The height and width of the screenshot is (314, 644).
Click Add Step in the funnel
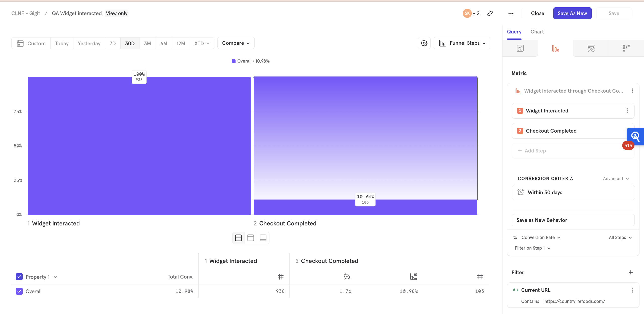click(x=573, y=151)
